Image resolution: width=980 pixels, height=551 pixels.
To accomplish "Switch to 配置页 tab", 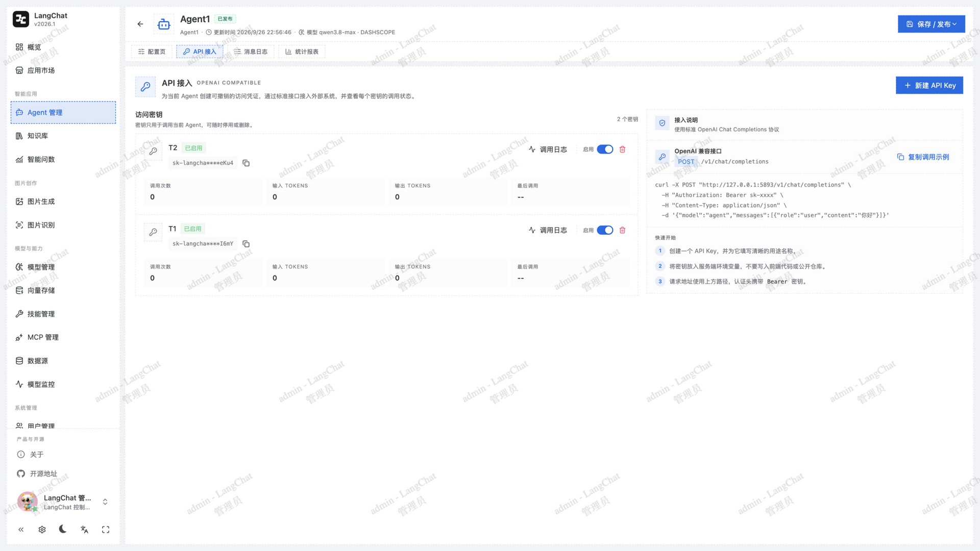I will (152, 52).
